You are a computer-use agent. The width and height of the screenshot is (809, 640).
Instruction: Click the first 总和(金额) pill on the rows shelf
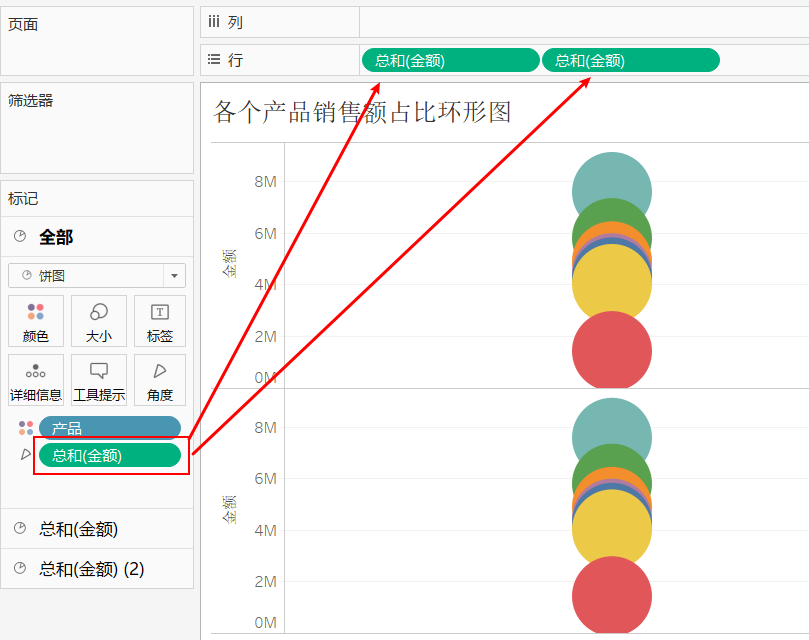(450, 60)
